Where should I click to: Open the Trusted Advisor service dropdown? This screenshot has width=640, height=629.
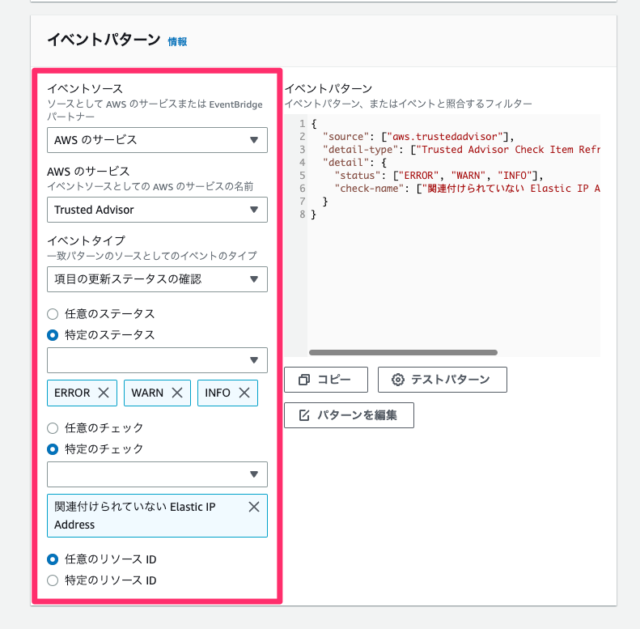coord(157,210)
